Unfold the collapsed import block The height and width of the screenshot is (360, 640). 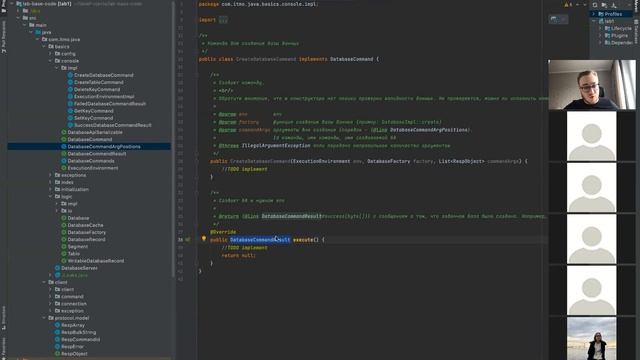(x=223, y=20)
